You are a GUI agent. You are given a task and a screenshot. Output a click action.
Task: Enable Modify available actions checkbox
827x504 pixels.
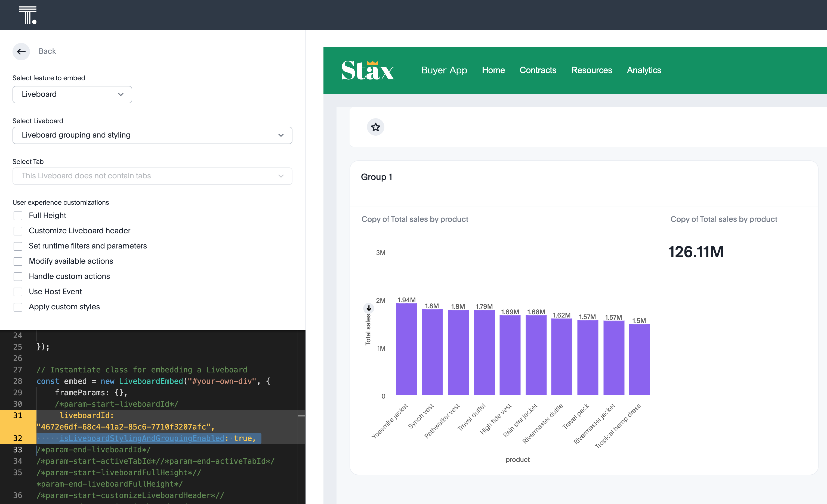[18, 261]
